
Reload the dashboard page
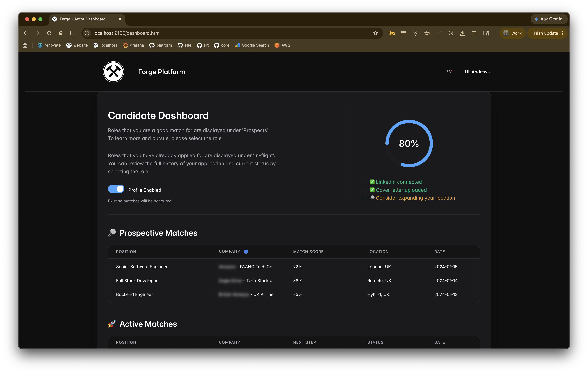(x=49, y=33)
